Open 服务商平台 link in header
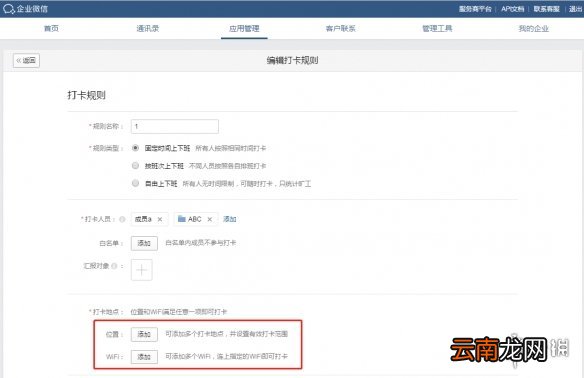The width and height of the screenshot is (584, 378). [475, 9]
